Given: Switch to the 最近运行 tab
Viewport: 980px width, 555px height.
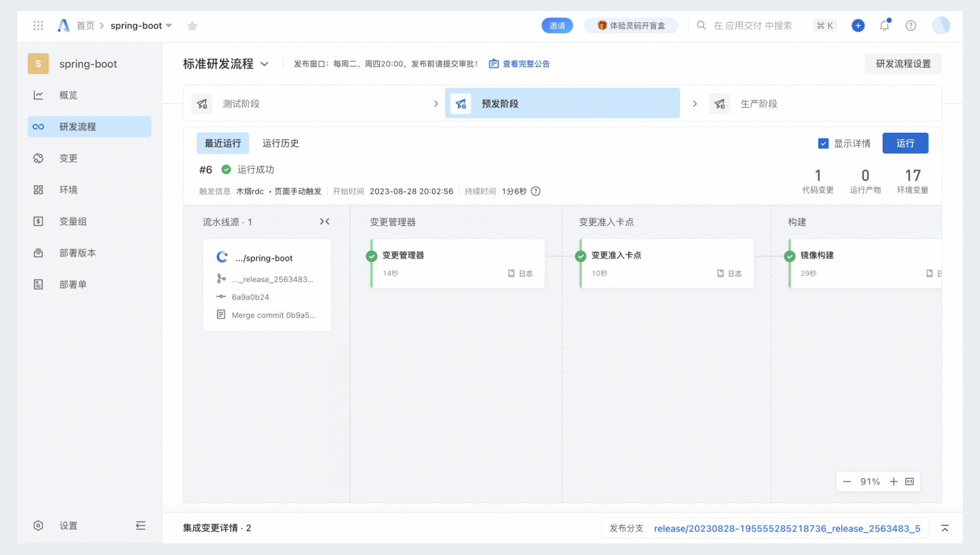Looking at the screenshot, I should pos(223,143).
